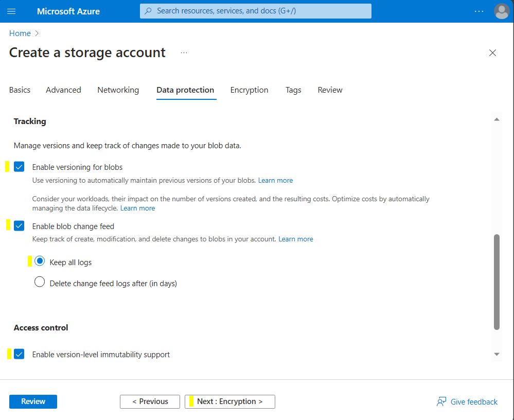Viewport: 514px width, 420px height.
Task: Close the Create a storage account pane
Action: point(492,53)
